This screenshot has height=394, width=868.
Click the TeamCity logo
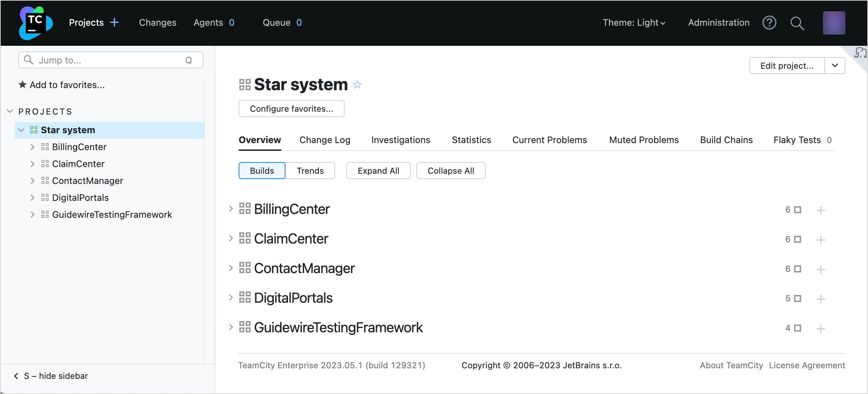(x=35, y=23)
